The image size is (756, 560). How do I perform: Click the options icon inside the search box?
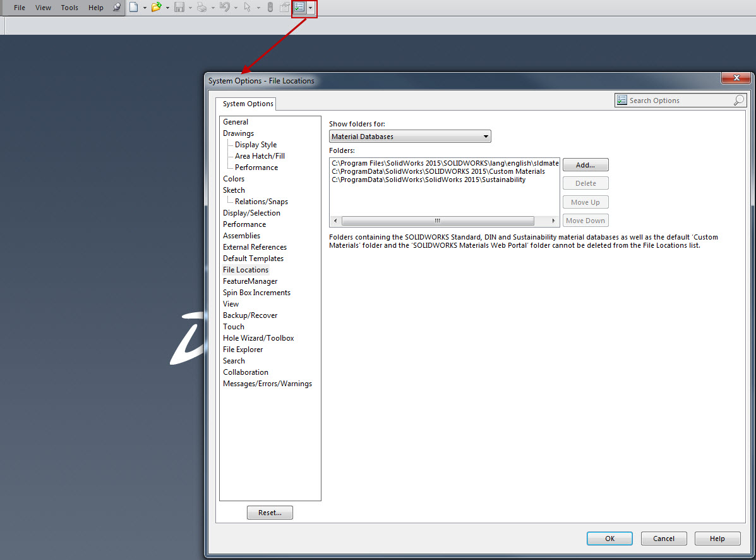[x=622, y=100]
